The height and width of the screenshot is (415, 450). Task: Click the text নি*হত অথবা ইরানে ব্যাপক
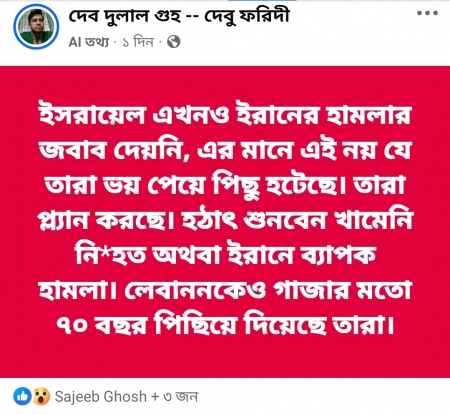(x=226, y=255)
